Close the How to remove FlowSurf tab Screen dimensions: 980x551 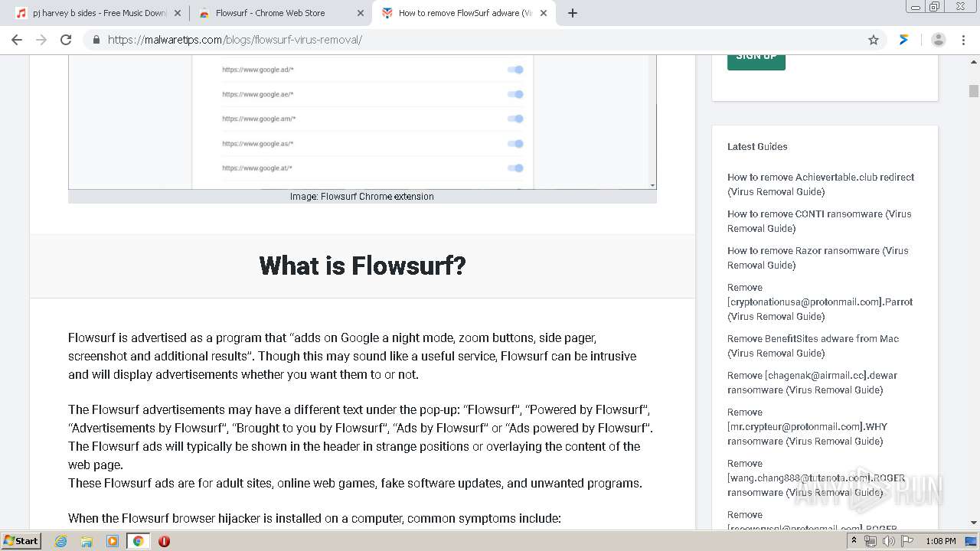(543, 13)
